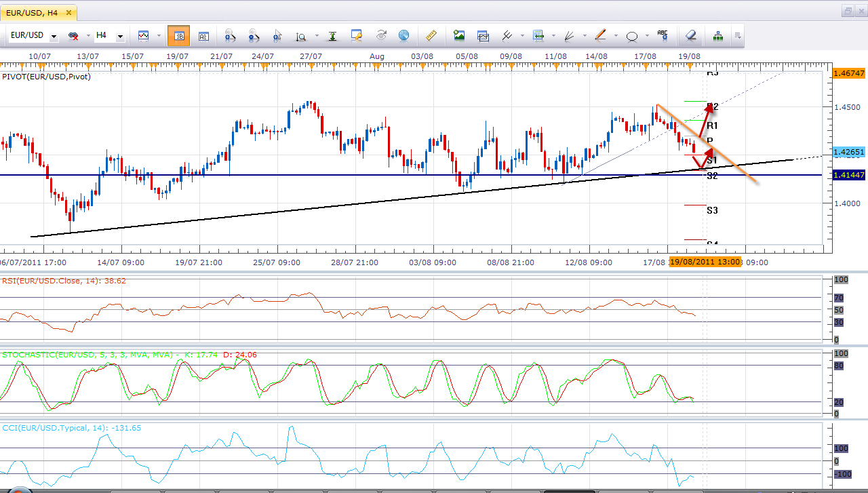Click the green vertical fit icon
This screenshot has width=868, height=493.
click(x=332, y=35)
